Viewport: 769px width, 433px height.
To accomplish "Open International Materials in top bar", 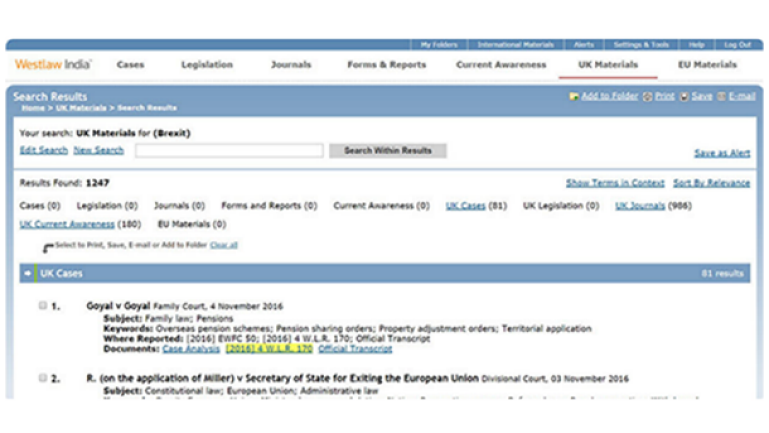I will (515, 45).
